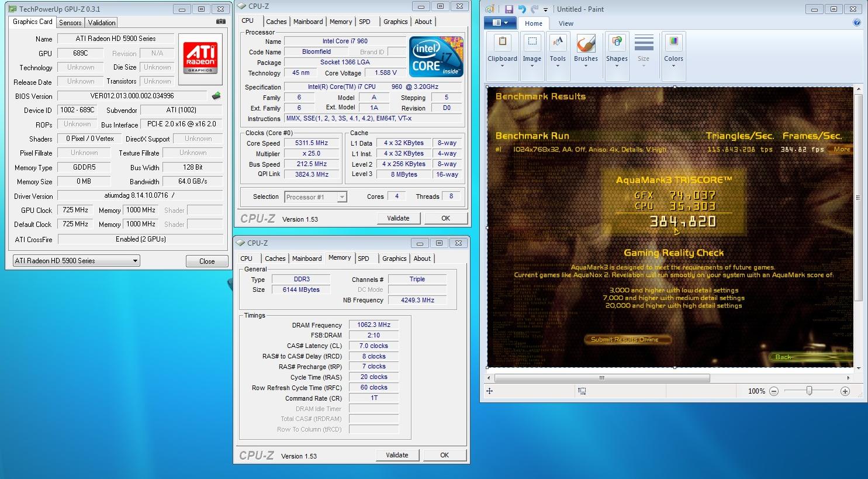Screen dimensions: 868x479
Task: Click the BIOS save chip icon in GPU-Z
Action: point(216,96)
